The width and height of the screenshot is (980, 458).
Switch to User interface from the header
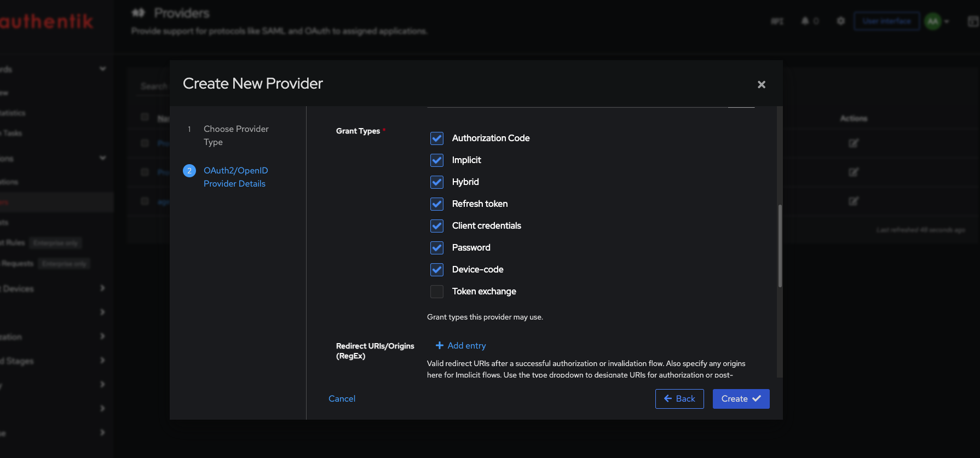coord(886,21)
